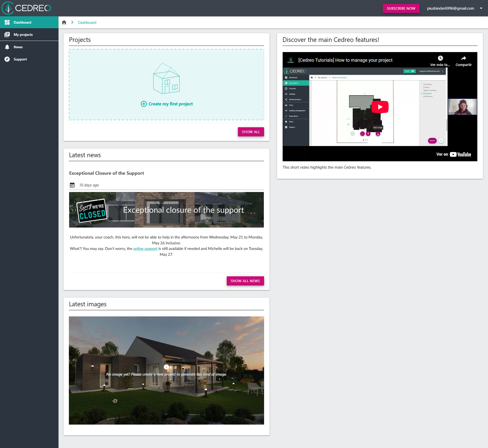
Task: Click the home icon in breadcrumb
Action: (64, 22)
